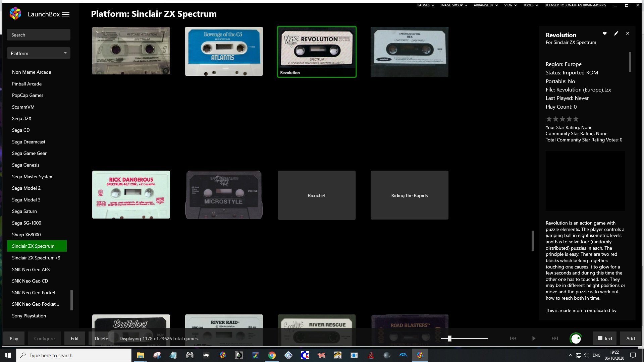
Task: Start music playback with play icon
Action: point(534,339)
